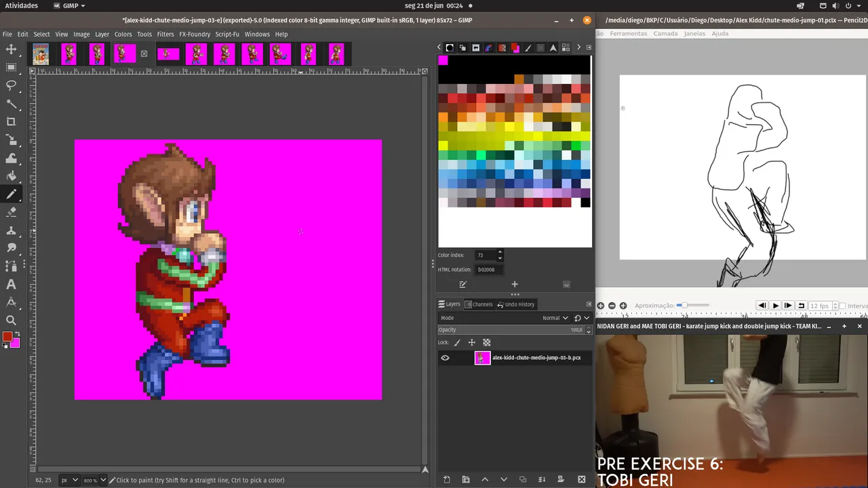Switch to the Layers tab

tap(450, 304)
